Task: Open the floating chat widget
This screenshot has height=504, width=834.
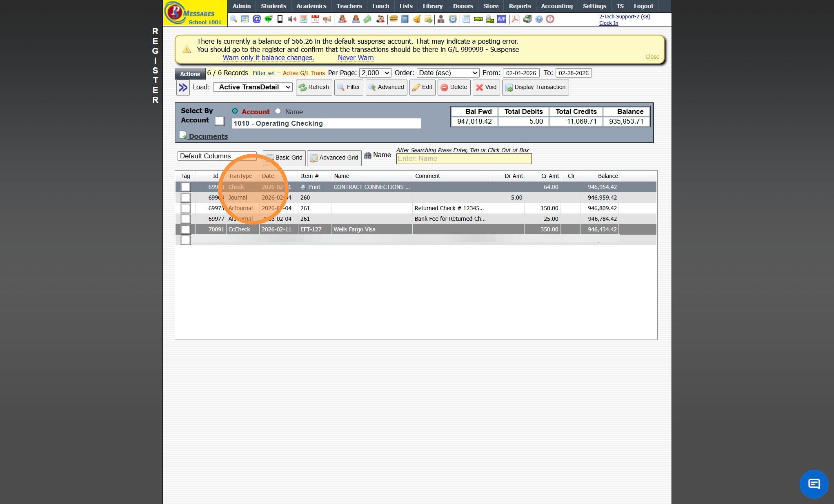Action: 814,484
